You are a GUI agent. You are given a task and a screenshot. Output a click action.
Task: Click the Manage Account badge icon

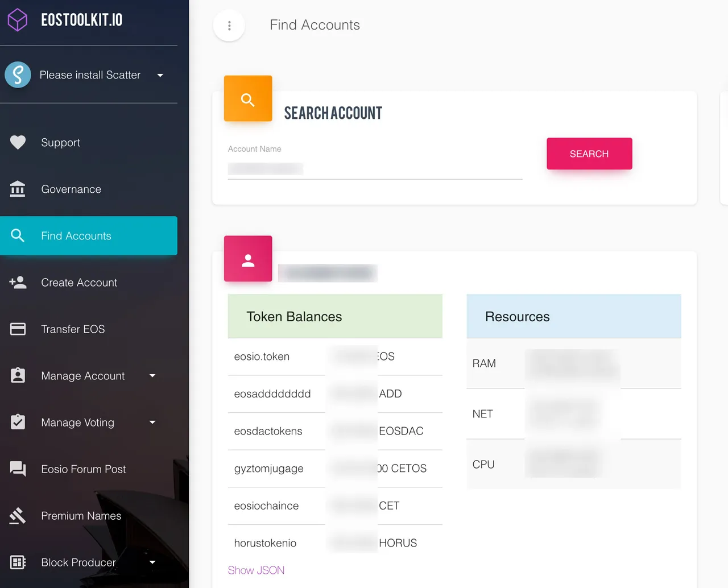click(x=18, y=375)
